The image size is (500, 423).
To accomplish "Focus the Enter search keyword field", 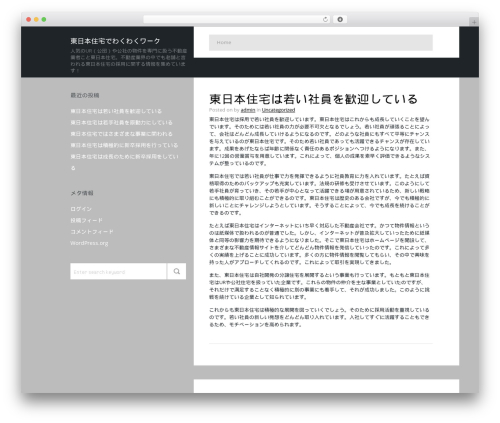I will click(118, 271).
